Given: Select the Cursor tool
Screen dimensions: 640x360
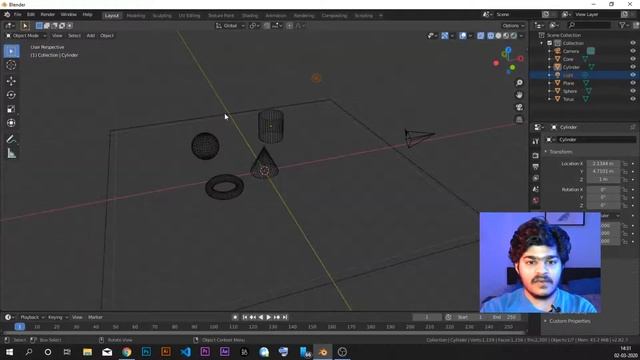Looking at the screenshot, I should (x=11, y=65).
